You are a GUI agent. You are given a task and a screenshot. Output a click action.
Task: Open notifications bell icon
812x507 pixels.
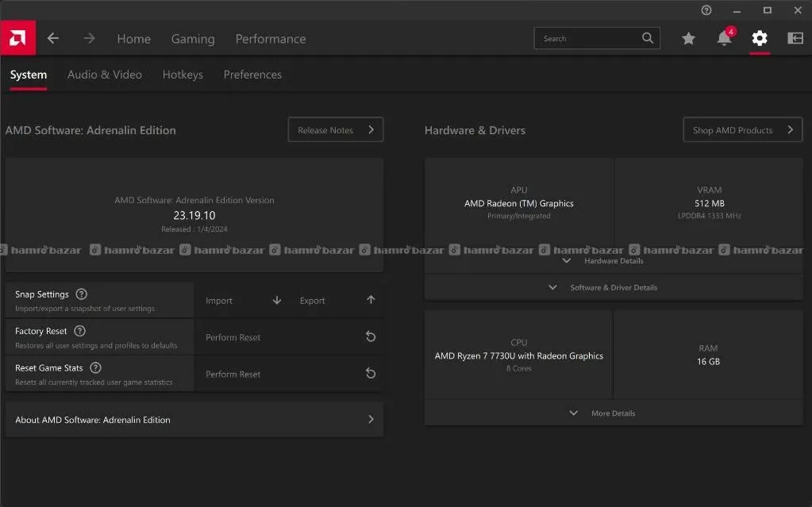[724, 38]
